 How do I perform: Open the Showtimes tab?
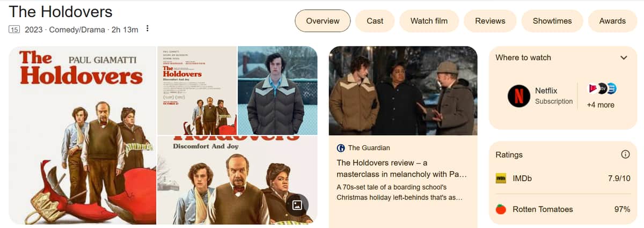point(552,21)
